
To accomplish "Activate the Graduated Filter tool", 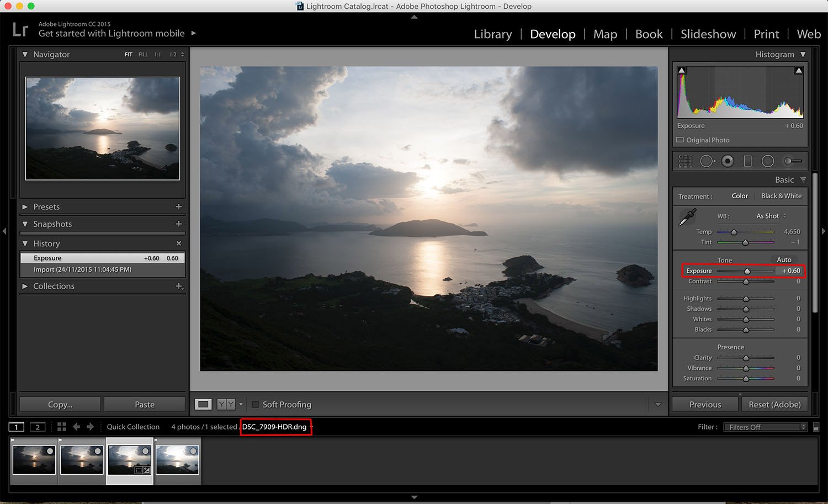I will (748, 161).
